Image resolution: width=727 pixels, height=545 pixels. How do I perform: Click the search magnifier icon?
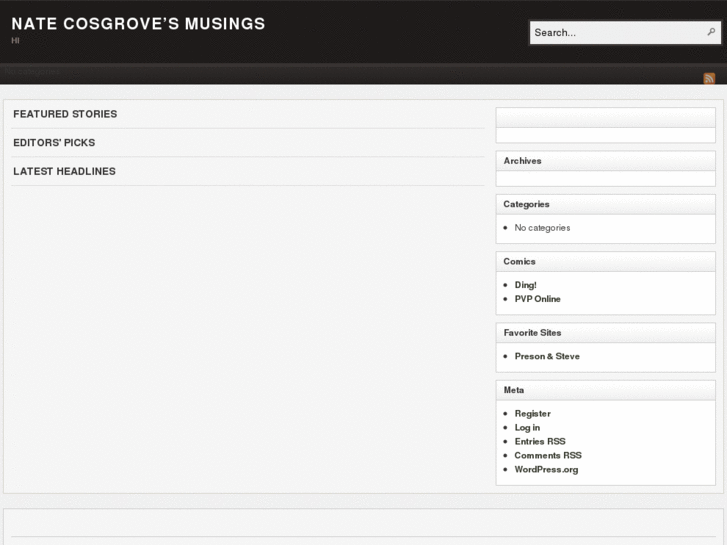[x=711, y=32]
